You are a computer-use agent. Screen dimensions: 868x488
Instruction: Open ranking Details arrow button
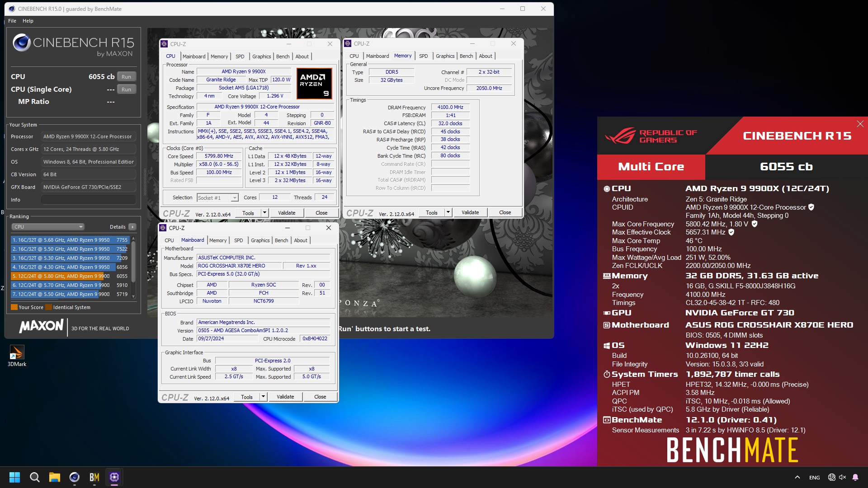(132, 227)
